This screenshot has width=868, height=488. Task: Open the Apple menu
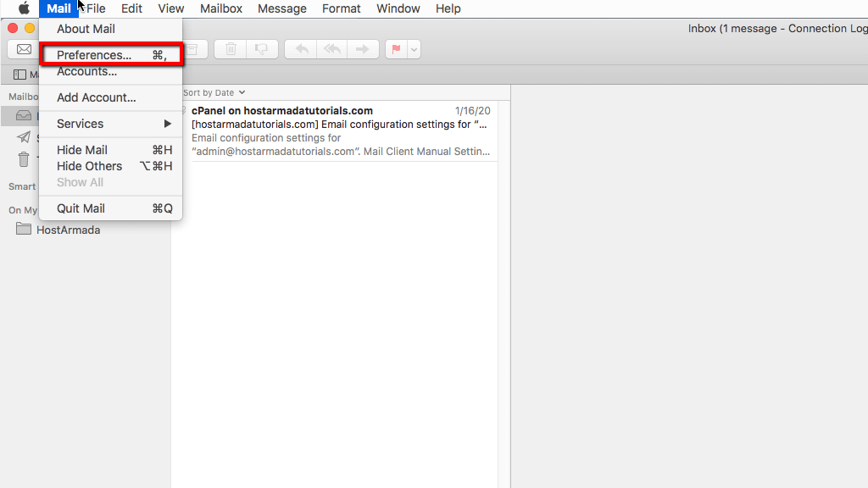point(24,8)
